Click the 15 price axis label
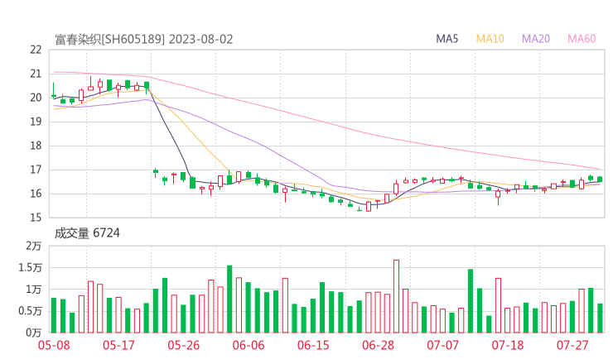Image resolution: width=613 pixels, height=364 pixels. point(36,218)
